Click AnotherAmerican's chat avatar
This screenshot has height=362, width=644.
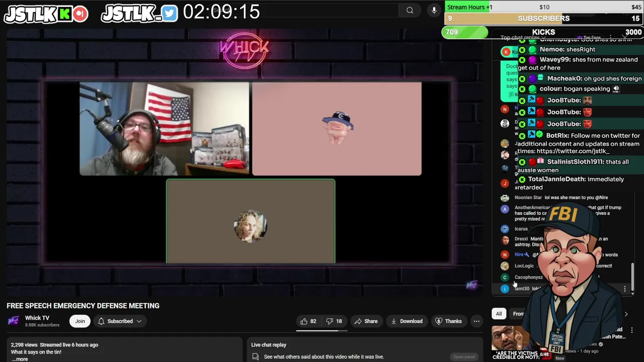(505, 209)
